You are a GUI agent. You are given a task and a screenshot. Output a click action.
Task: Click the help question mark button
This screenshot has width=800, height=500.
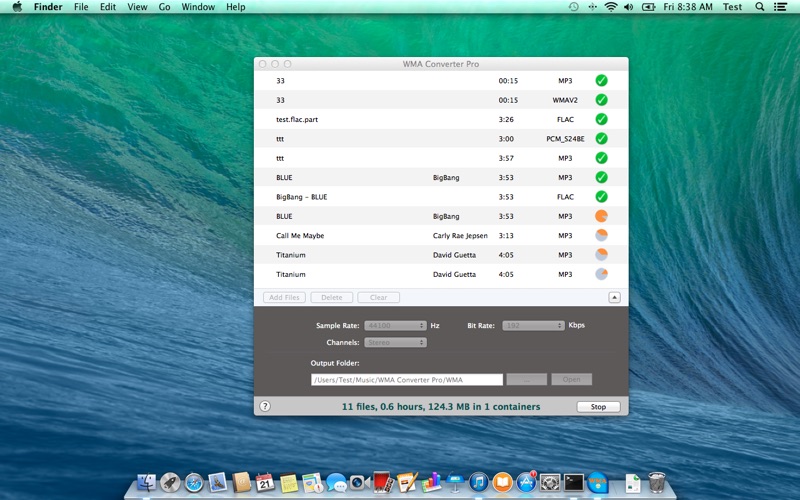(265, 406)
